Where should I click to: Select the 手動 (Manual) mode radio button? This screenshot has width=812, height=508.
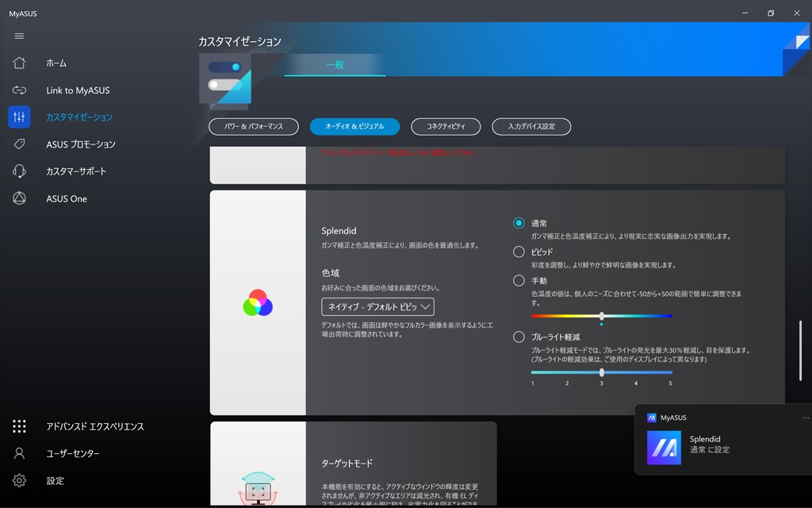click(519, 280)
